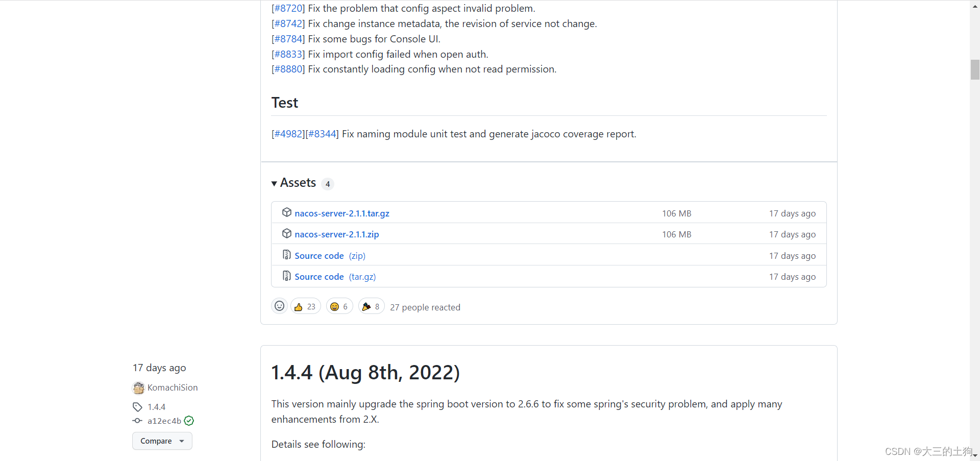
Task: Click the file-zip icon beside Source code (tar.gz)
Action: tap(287, 276)
